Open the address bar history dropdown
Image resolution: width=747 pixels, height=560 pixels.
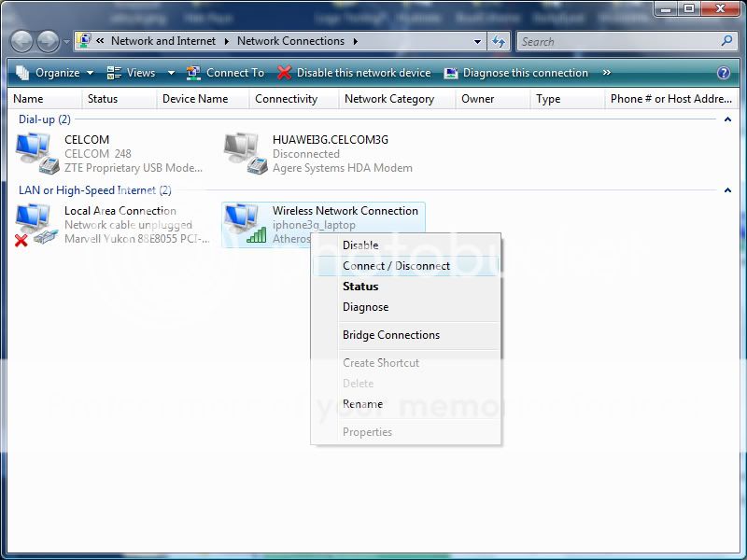pyautogui.click(x=478, y=41)
